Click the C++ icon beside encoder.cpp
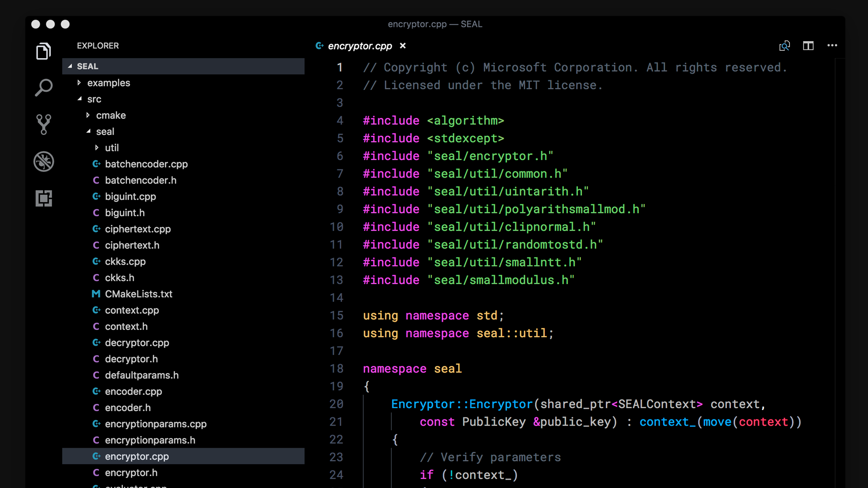 pyautogui.click(x=96, y=391)
